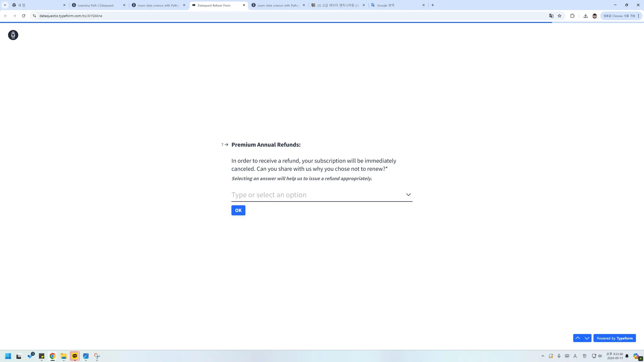Bookmark this page with star icon

click(x=559, y=16)
